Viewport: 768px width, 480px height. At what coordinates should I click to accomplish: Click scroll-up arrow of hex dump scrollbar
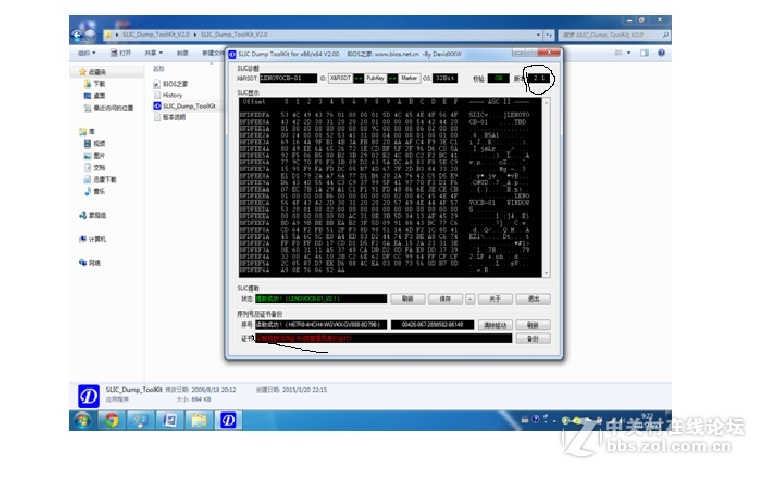pyautogui.click(x=546, y=102)
